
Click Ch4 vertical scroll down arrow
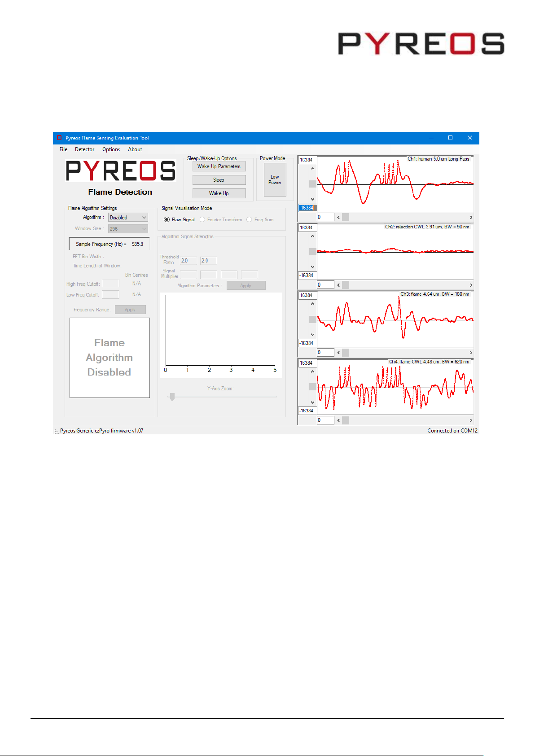click(312, 402)
